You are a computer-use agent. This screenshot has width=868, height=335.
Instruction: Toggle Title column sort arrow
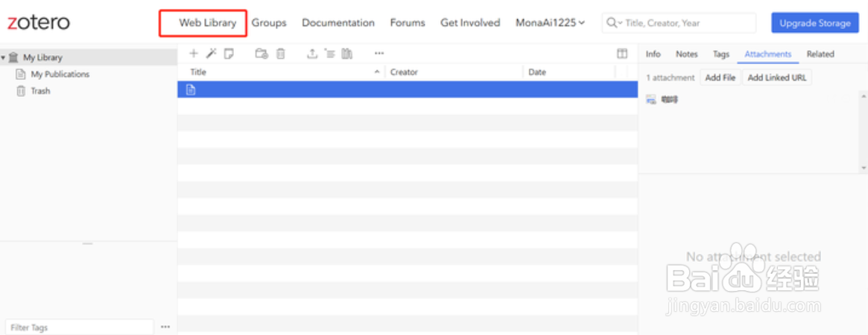click(377, 72)
